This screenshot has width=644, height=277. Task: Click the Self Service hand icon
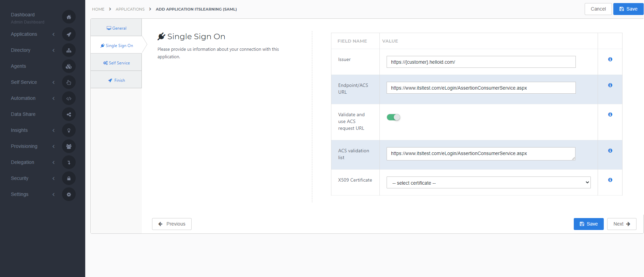(69, 82)
